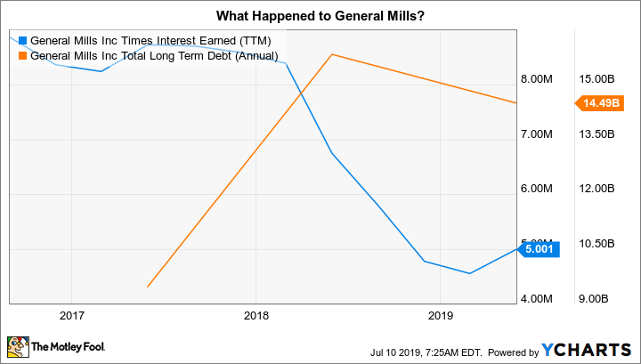Click the 8.00M left axis label
This screenshot has height=364, width=641.
point(537,79)
